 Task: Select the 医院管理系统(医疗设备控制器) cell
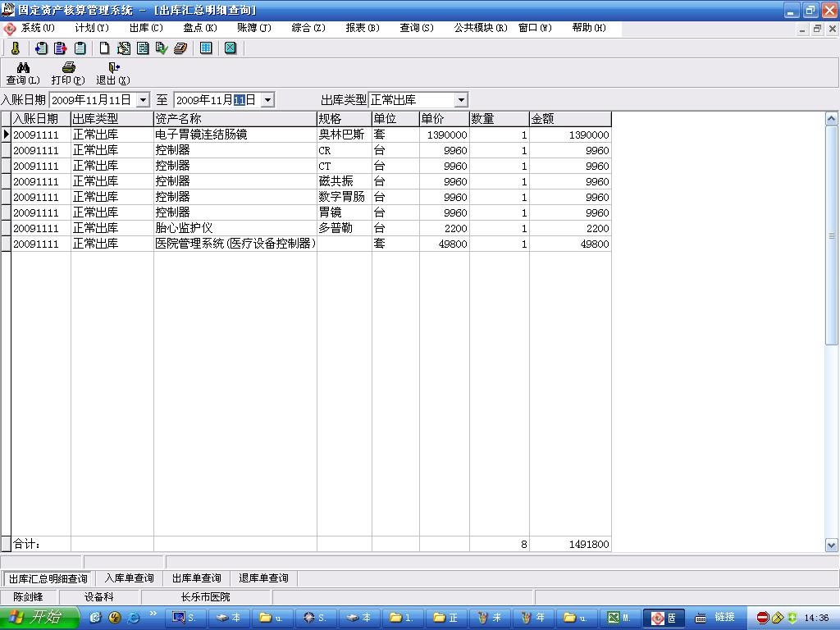(235, 244)
